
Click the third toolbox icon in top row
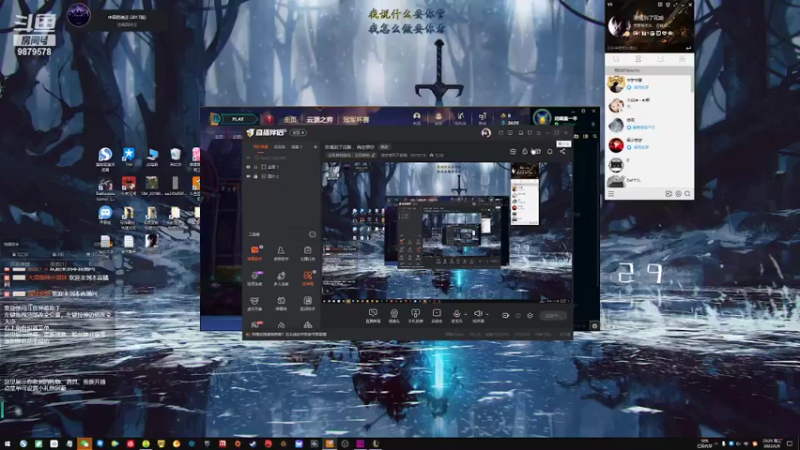point(308,252)
